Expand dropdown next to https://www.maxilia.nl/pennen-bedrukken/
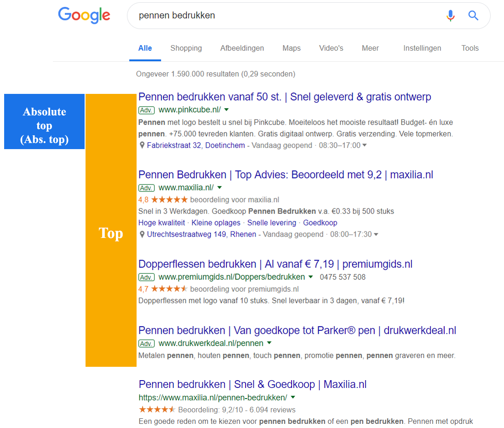The height and width of the screenshot is (428, 504). (293, 398)
